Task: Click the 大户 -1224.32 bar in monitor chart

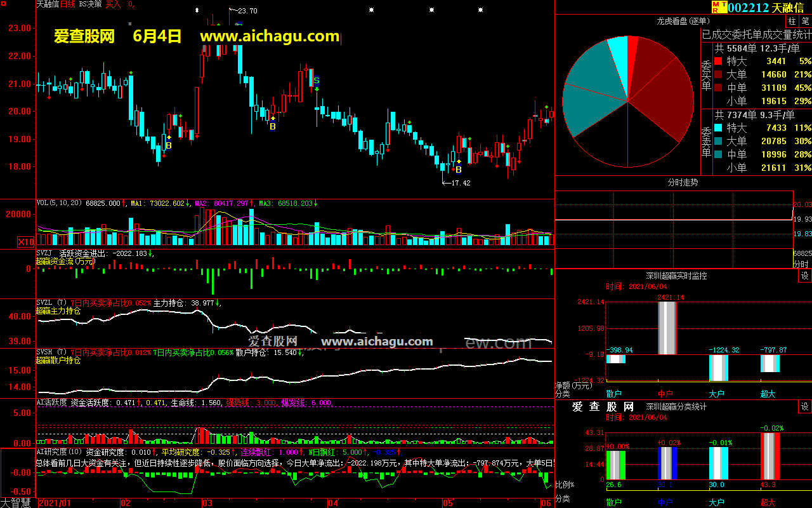Action: pos(718,368)
